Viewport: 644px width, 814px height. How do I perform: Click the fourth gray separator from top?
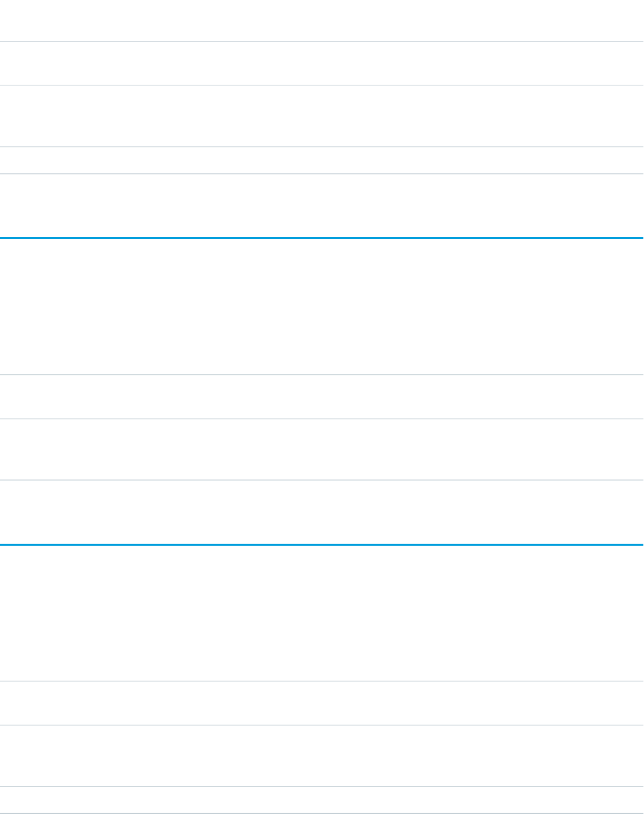tap(322, 174)
